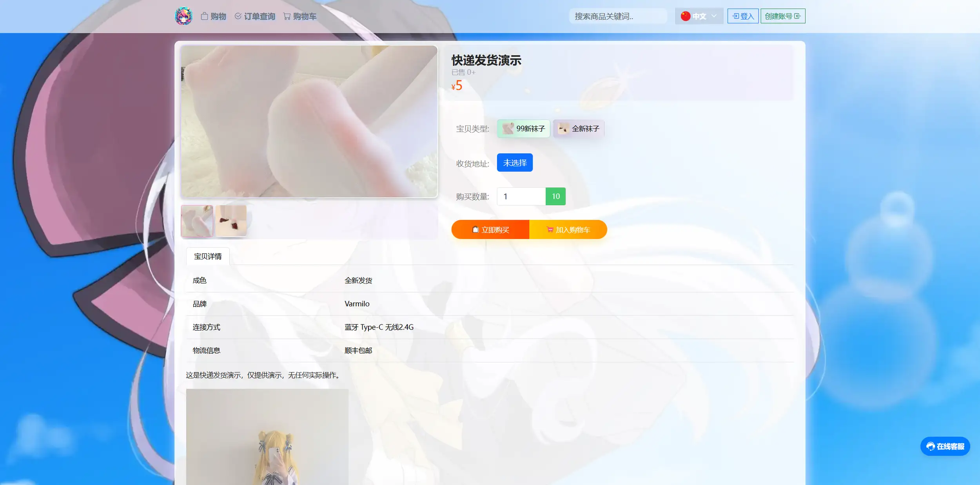
Task: Open the language selector chevron arrow
Action: 714,16
